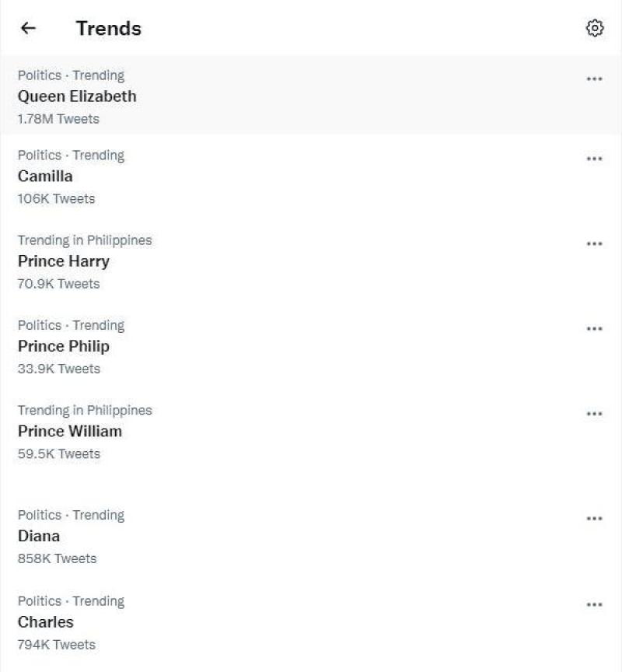This screenshot has width=622, height=672.
Task: Open the Prince William trend
Action: tap(70, 431)
